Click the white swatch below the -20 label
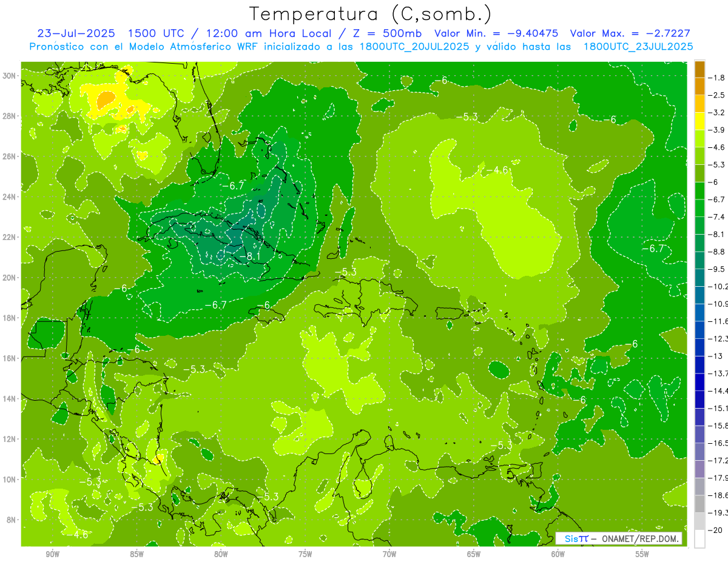The height and width of the screenshot is (562, 728). [699, 539]
